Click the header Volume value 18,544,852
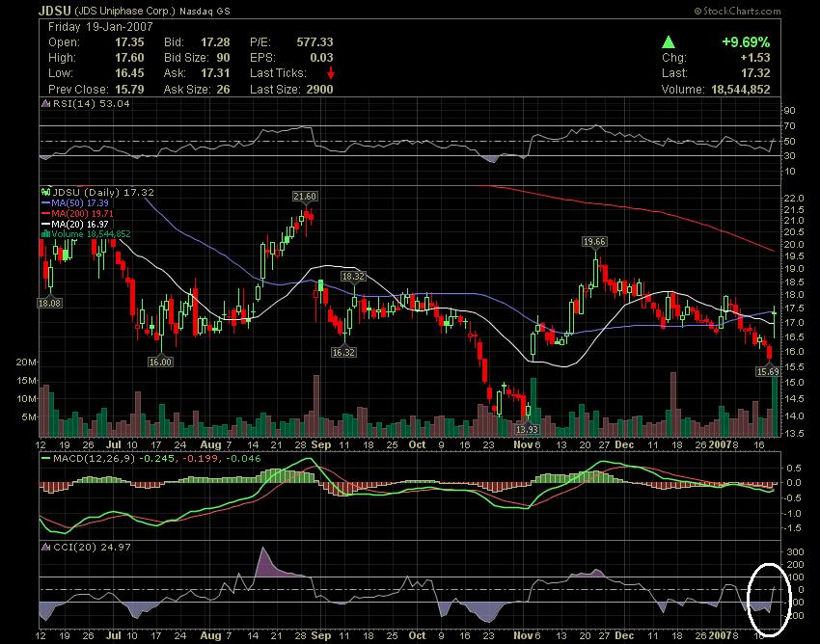820x644 pixels. coord(741,89)
